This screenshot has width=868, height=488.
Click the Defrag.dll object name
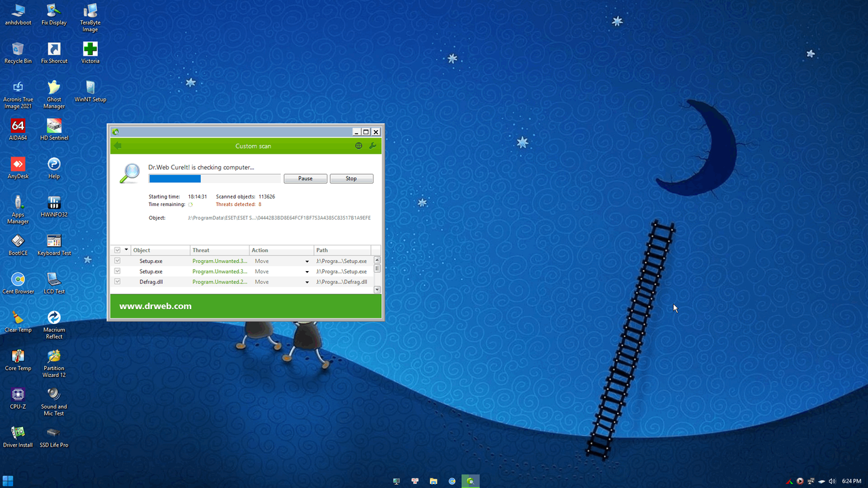click(151, 282)
